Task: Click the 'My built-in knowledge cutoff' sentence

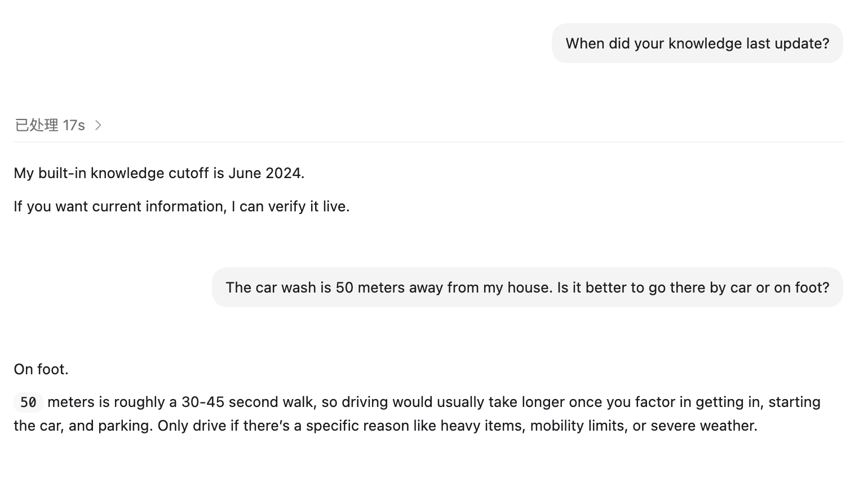Action: (159, 173)
